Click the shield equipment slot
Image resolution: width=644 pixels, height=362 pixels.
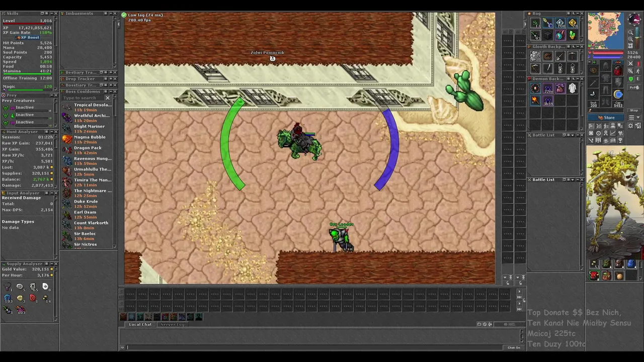[618, 82]
